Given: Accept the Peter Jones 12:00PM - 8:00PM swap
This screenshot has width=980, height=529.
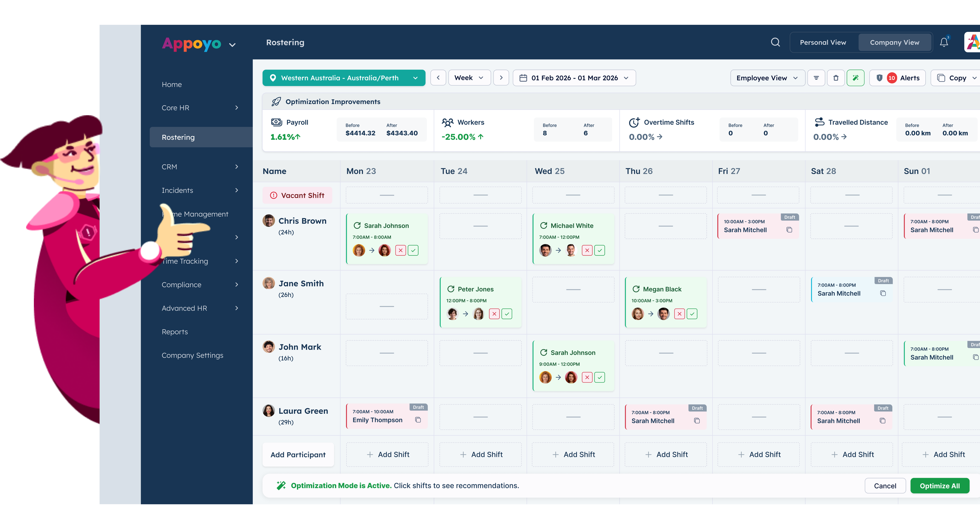Looking at the screenshot, I should tap(507, 314).
